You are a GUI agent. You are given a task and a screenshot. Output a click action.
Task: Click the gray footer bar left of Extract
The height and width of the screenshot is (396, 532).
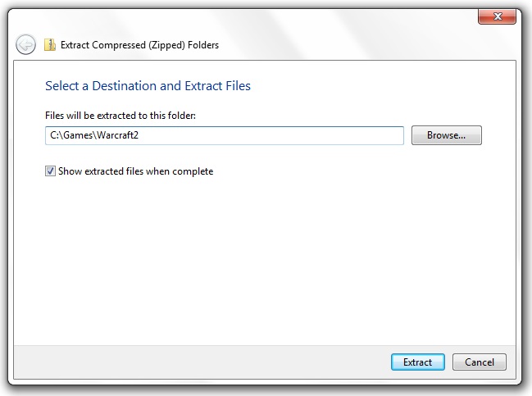point(202,362)
